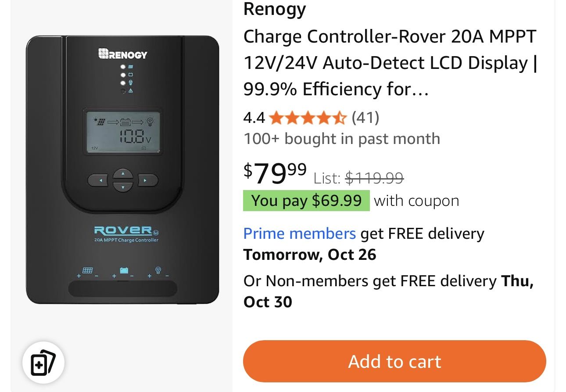Viewport: 566px width, 392px height.
Task: Tap the green You pay $69.99 badge
Action: 306,201
